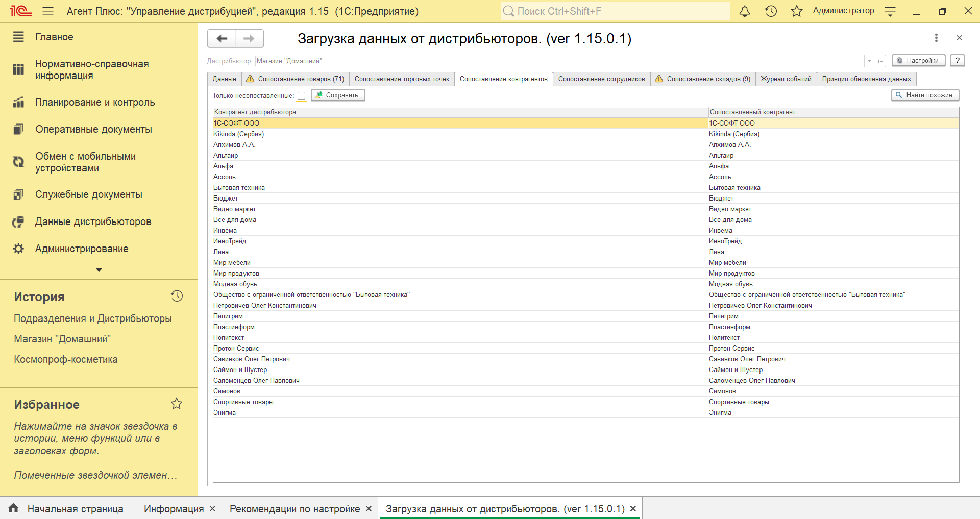Open notifications bell icon
The height and width of the screenshot is (519, 980).
coord(745,11)
